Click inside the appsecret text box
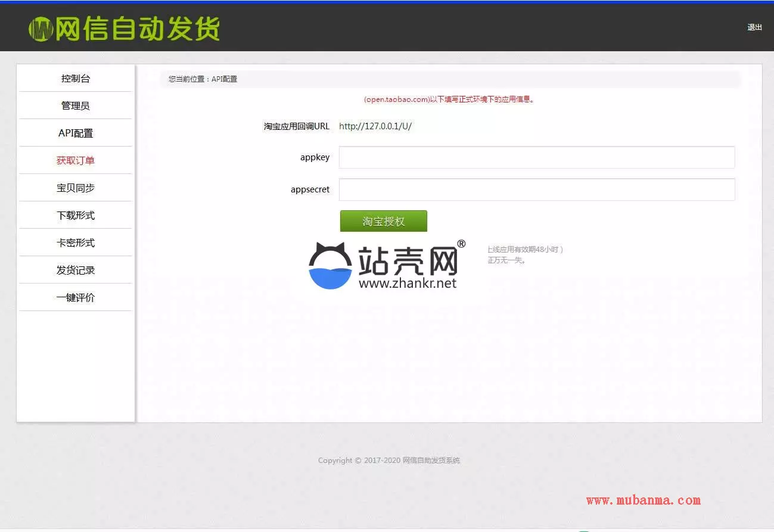This screenshot has width=774, height=532. pos(536,190)
